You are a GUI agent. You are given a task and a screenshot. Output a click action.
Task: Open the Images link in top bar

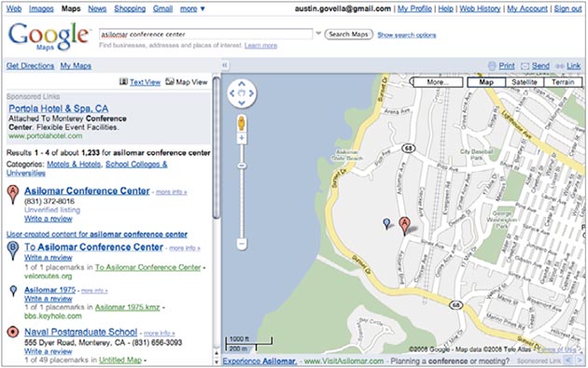(x=41, y=8)
